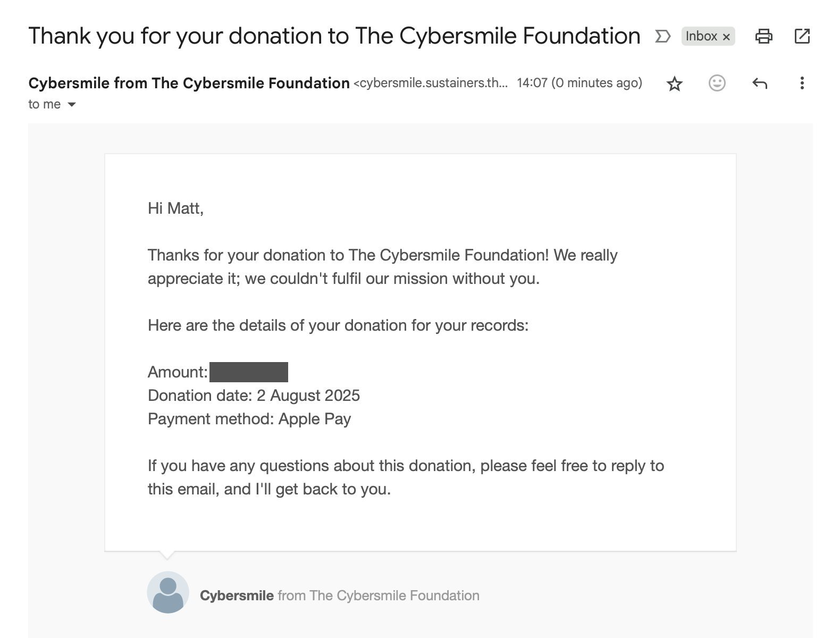Screen dimensions: 840x638
Task: Star this Cybersmile email
Action: (x=674, y=83)
